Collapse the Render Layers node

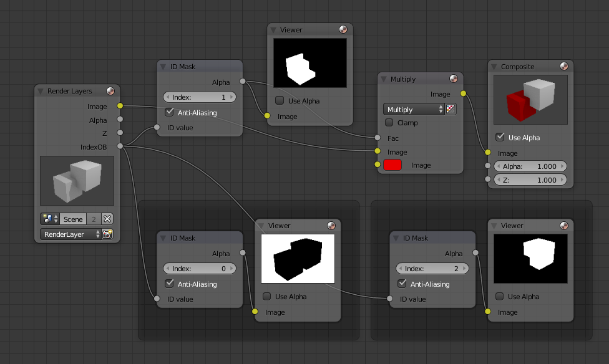click(x=41, y=91)
